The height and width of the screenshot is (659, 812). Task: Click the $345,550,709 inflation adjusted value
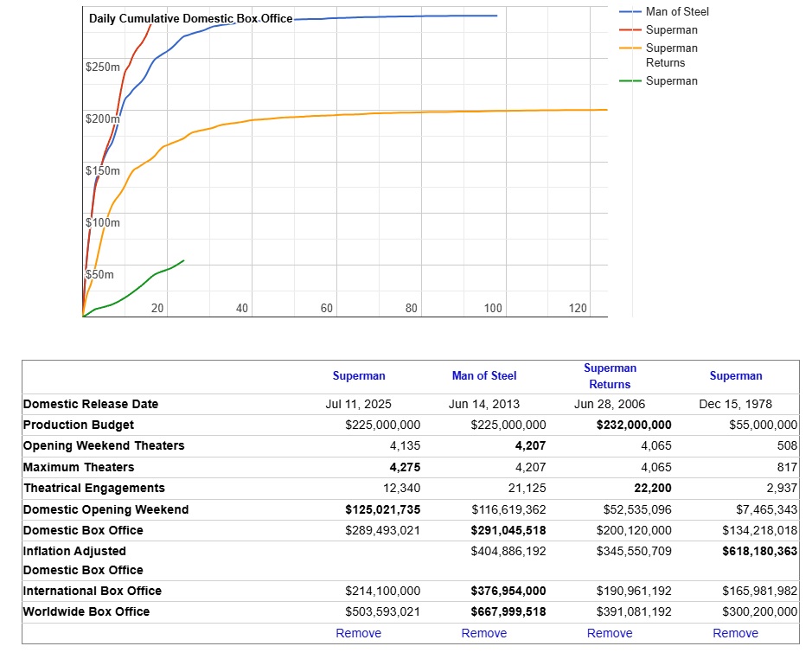tap(634, 551)
